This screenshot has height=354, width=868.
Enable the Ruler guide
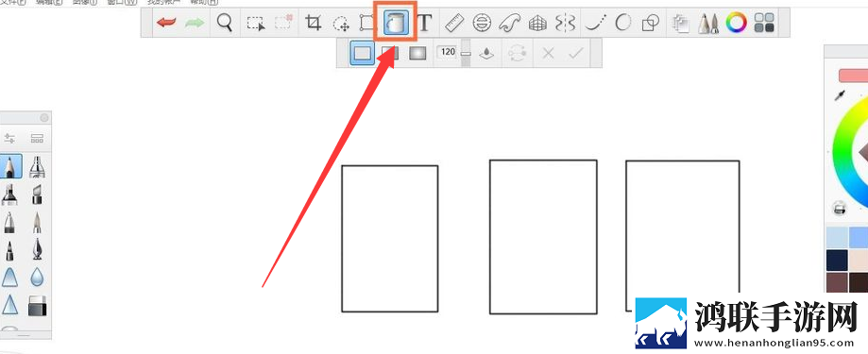tap(454, 23)
